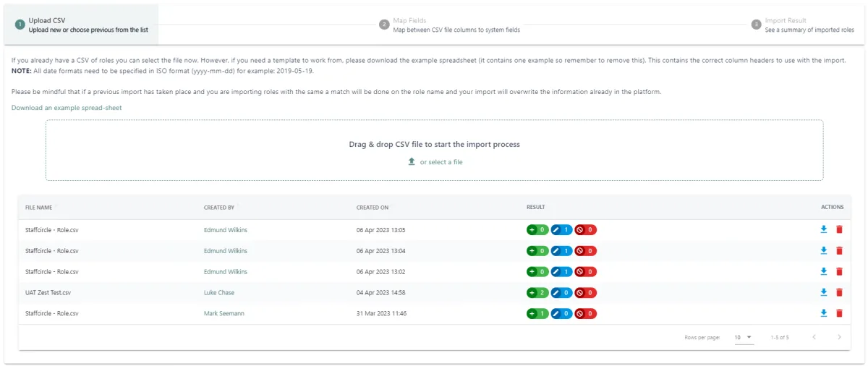Download Mark Seemann's Staffcircle - Role.csv file

tap(823, 314)
